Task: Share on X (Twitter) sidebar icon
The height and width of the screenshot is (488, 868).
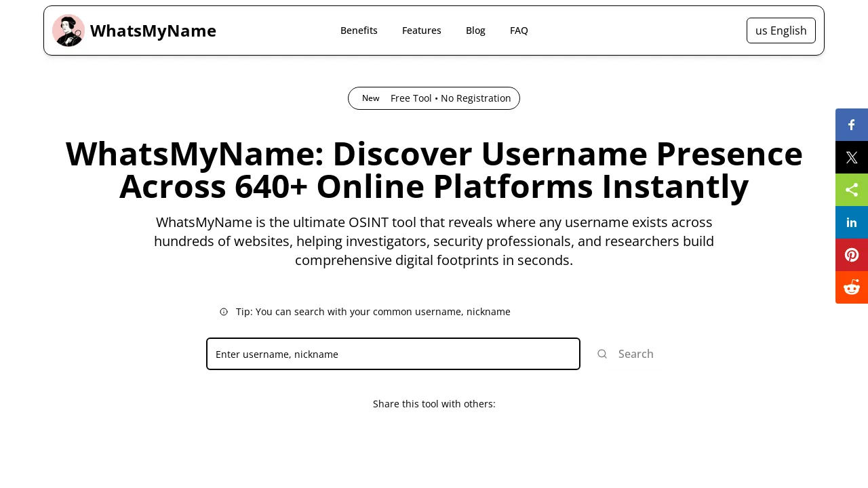Action: coord(852,157)
